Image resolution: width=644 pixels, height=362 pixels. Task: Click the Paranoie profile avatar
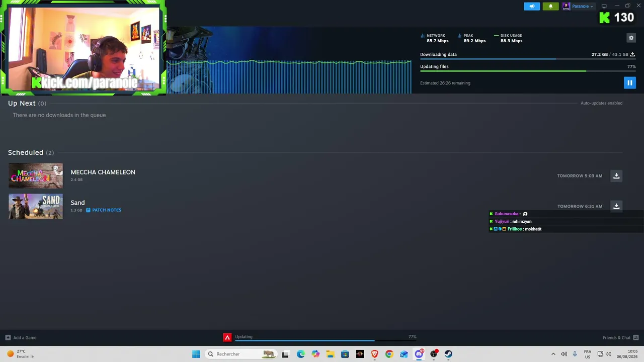566,7
